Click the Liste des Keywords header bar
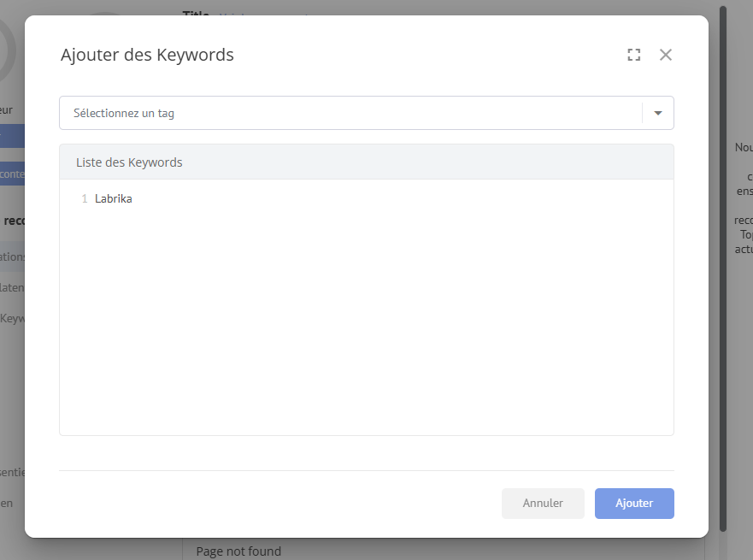The image size is (753, 560). (367, 162)
